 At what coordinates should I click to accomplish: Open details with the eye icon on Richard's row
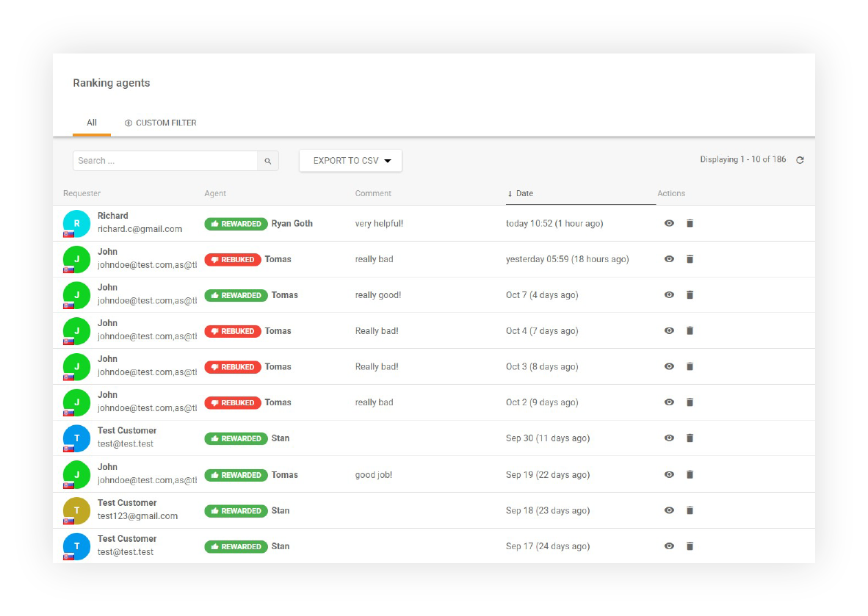(669, 222)
